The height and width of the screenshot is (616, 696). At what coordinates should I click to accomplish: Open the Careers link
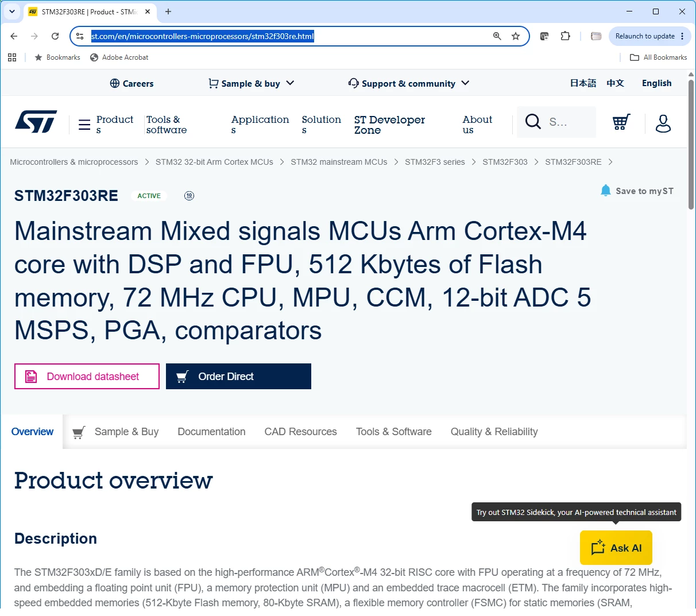tap(132, 83)
